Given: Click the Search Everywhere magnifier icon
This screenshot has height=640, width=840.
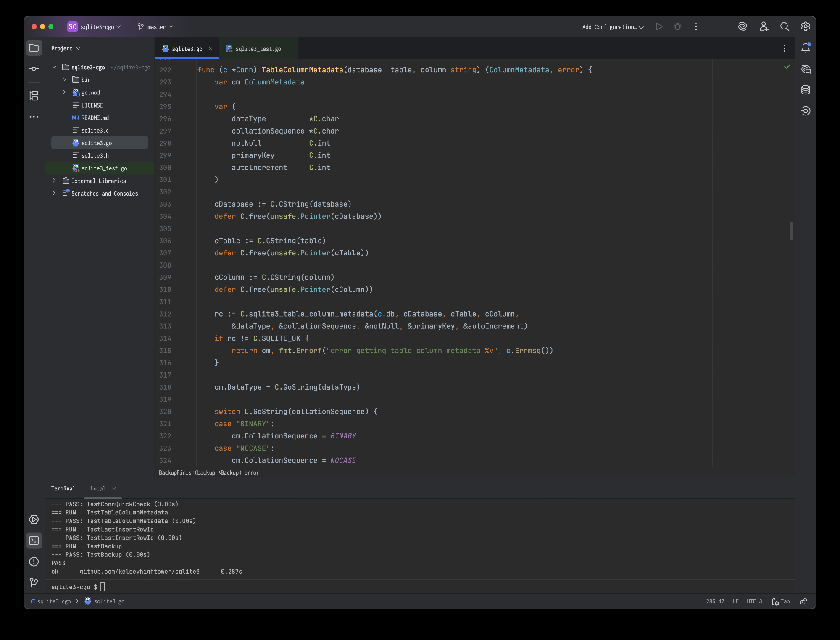Looking at the screenshot, I should [784, 27].
